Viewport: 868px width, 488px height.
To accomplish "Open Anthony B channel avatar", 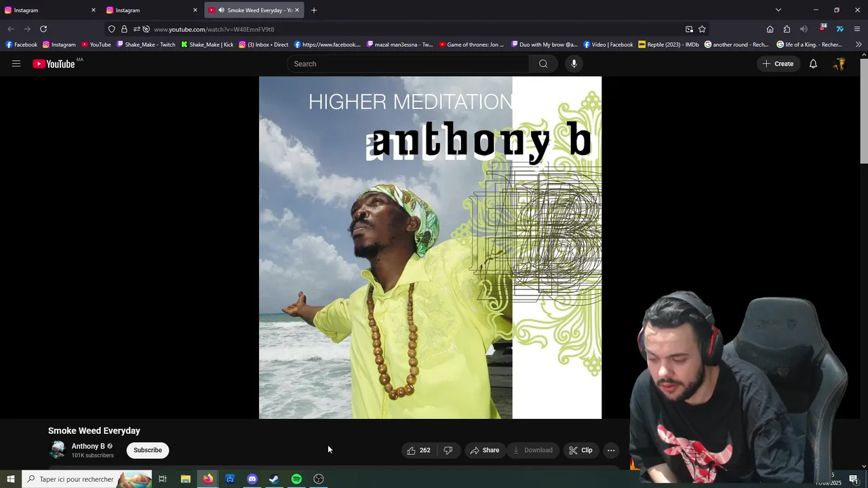I will click(58, 450).
